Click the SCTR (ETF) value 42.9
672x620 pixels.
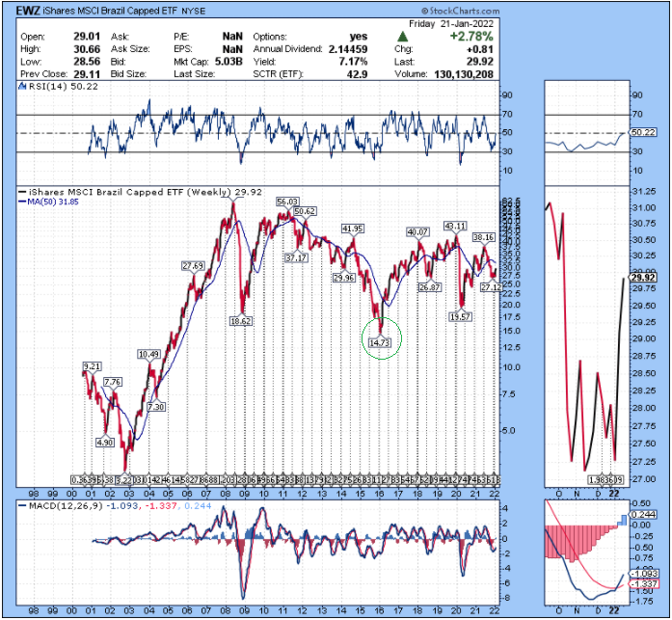(x=358, y=73)
